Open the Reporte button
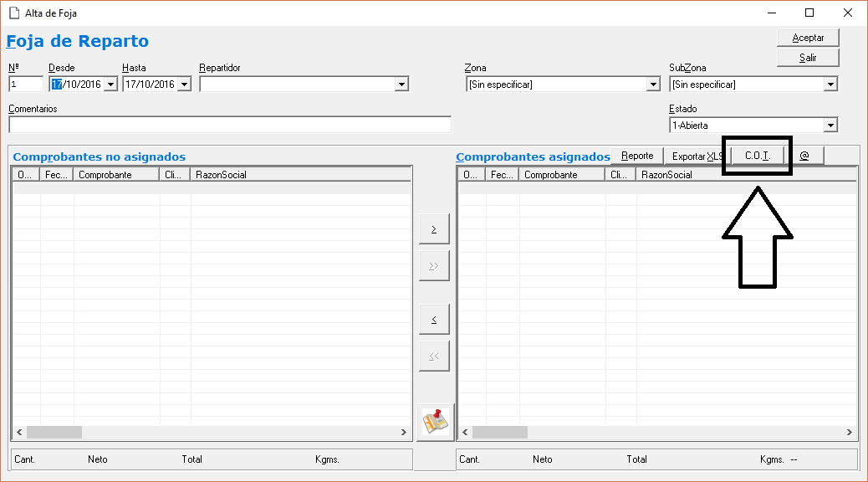Image resolution: width=868 pixels, height=482 pixels. click(x=637, y=156)
